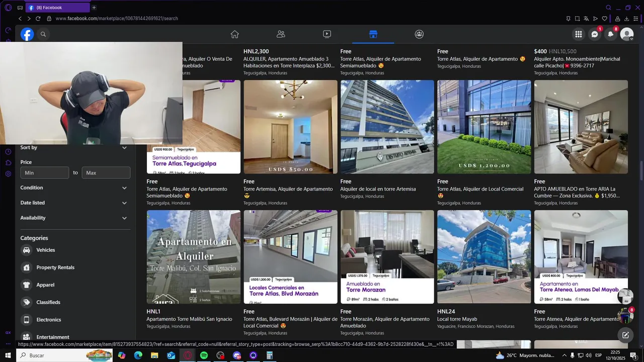Click the Opera snapshot capture icon
The image size is (644, 362).
pos(577,19)
